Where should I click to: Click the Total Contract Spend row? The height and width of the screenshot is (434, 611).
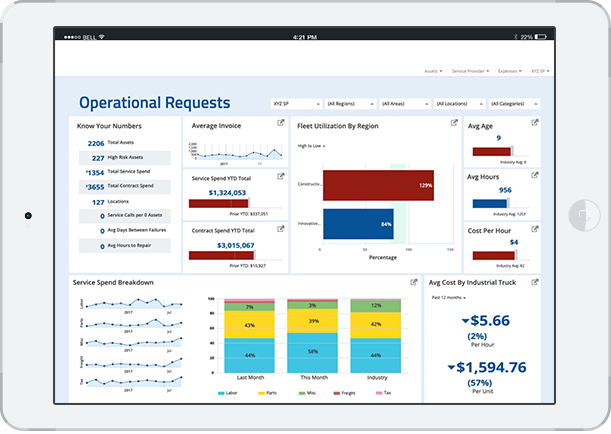(125, 187)
